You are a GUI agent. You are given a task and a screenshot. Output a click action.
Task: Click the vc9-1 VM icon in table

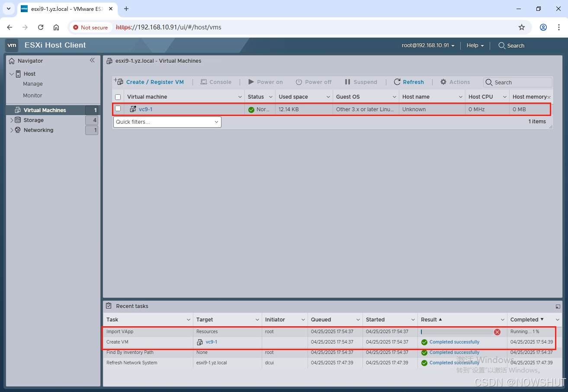coord(133,109)
